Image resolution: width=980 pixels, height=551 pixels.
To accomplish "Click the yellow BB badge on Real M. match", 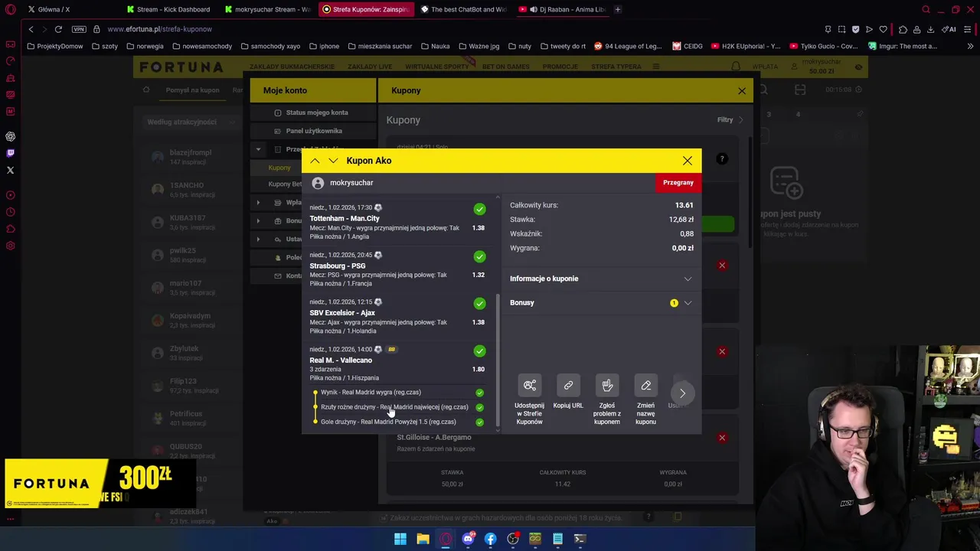I will coord(391,350).
